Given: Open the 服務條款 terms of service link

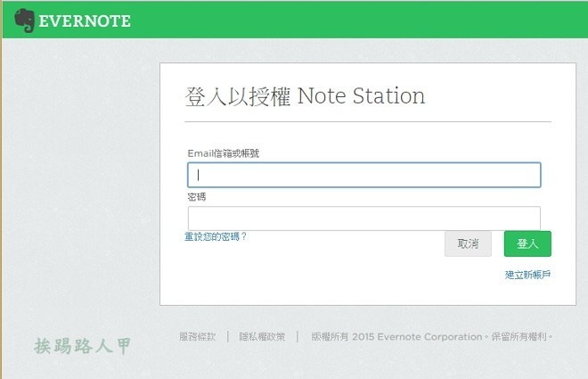Looking at the screenshot, I should click(x=197, y=337).
